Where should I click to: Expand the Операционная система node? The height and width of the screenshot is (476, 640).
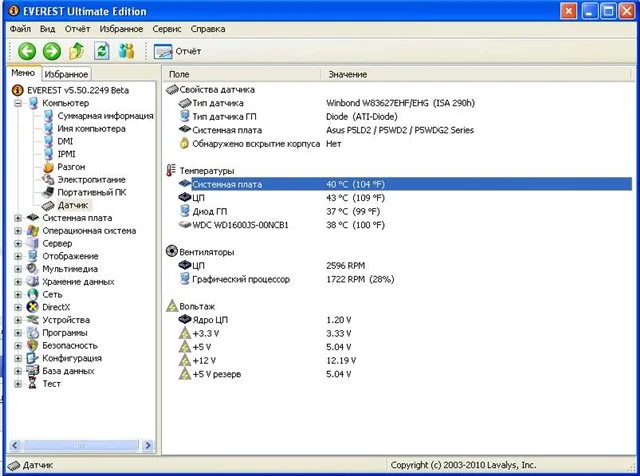19,230
